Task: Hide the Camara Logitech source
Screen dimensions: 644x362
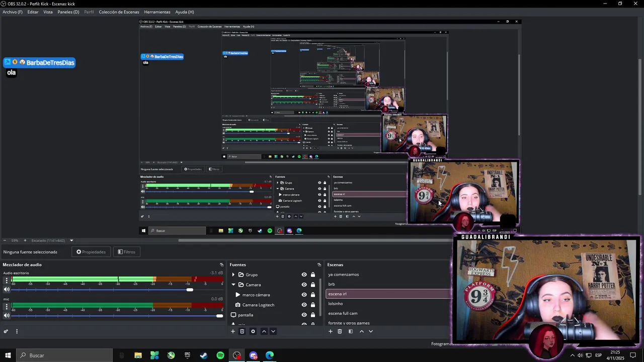Action: (x=304, y=305)
